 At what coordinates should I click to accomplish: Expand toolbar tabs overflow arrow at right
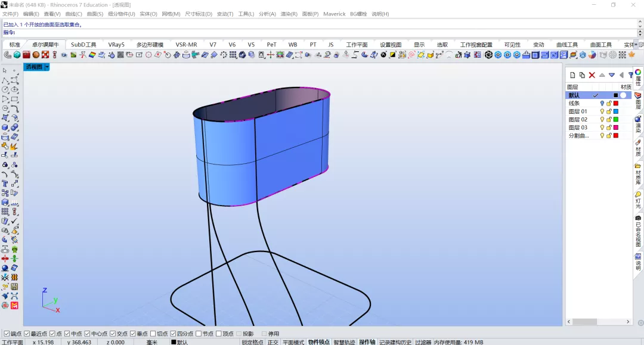pyautogui.click(x=636, y=44)
